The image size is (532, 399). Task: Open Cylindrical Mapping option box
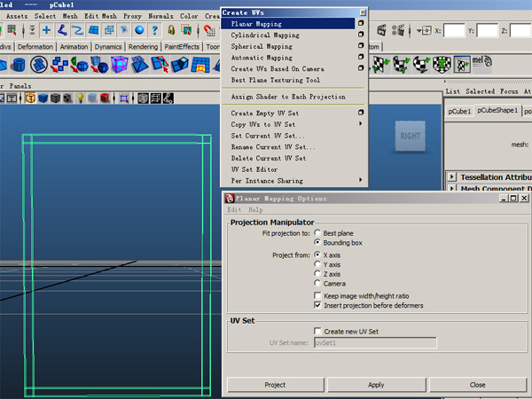pos(361,35)
